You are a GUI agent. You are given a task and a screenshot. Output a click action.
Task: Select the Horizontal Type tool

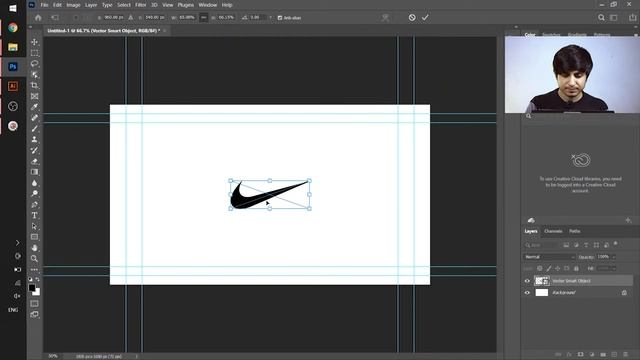34,215
